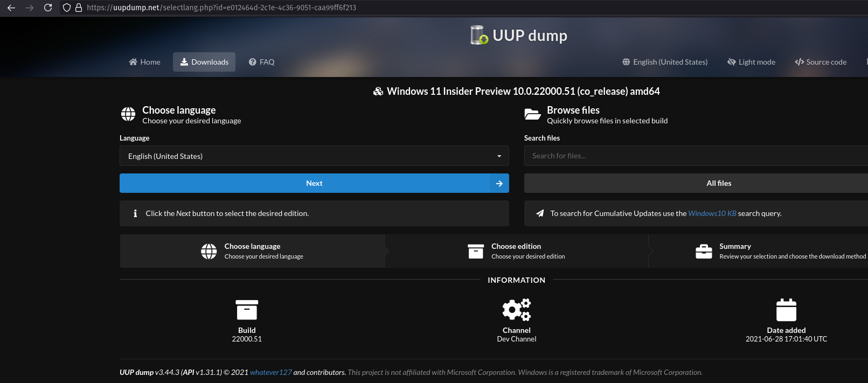Viewport: 868px width, 383px height.
Task: Click the globe icon beside Choose language heading
Action: coord(128,114)
